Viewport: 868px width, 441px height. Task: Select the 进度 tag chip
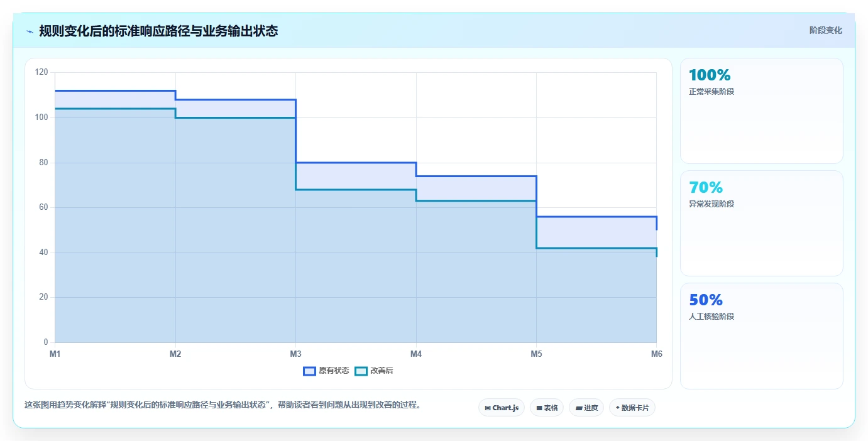point(586,408)
